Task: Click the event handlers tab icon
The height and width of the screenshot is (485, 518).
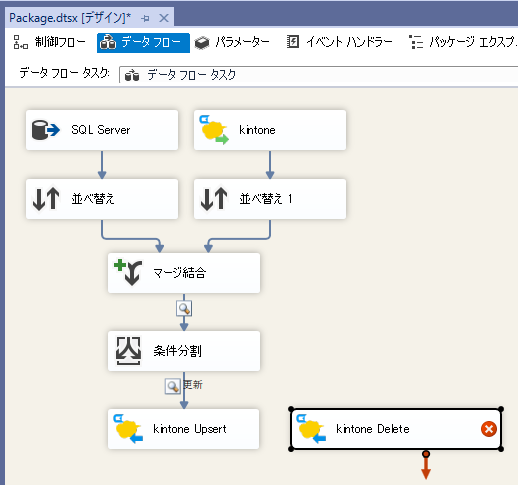Action: pos(293,42)
